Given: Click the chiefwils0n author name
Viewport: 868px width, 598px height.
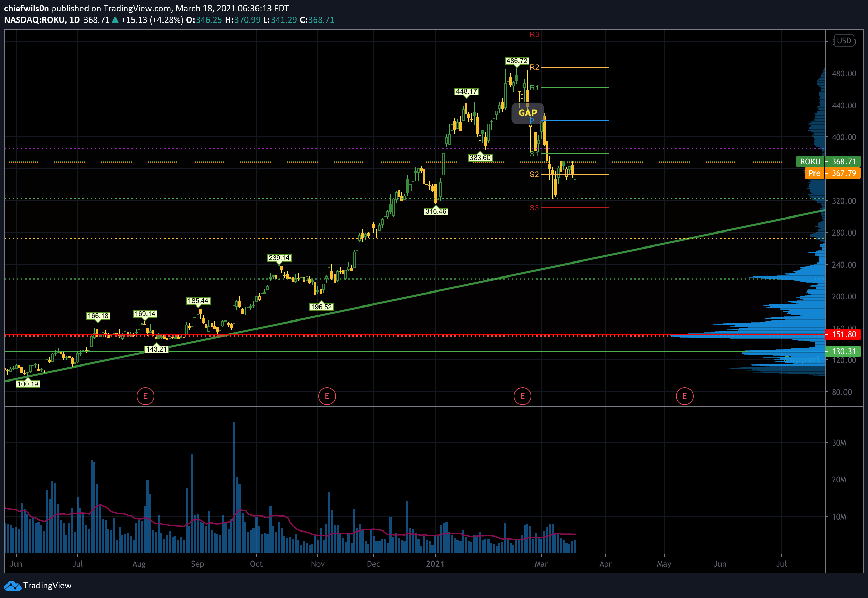Looking at the screenshot, I should 26,8.
